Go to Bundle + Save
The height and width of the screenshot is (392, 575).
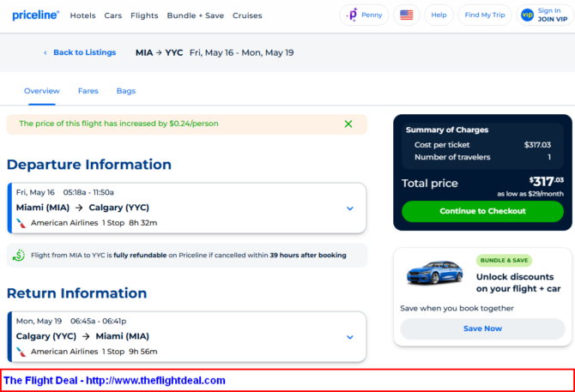[196, 15]
